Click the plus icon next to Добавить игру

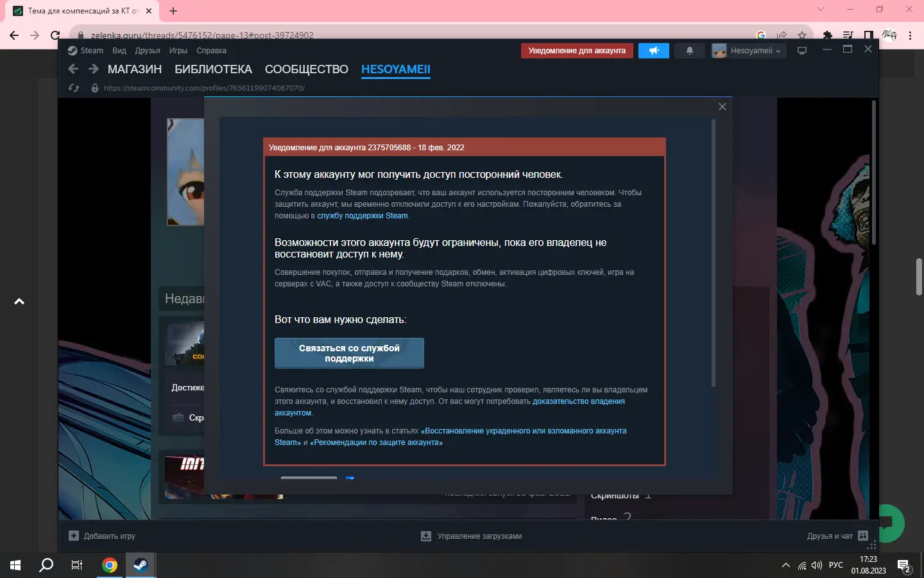(x=74, y=536)
